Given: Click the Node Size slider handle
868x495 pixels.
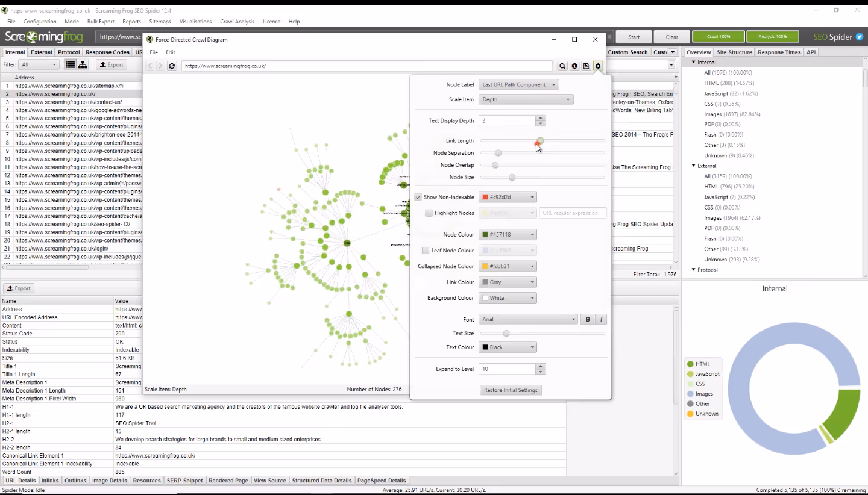Looking at the screenshot, I should tap(512, 177).
